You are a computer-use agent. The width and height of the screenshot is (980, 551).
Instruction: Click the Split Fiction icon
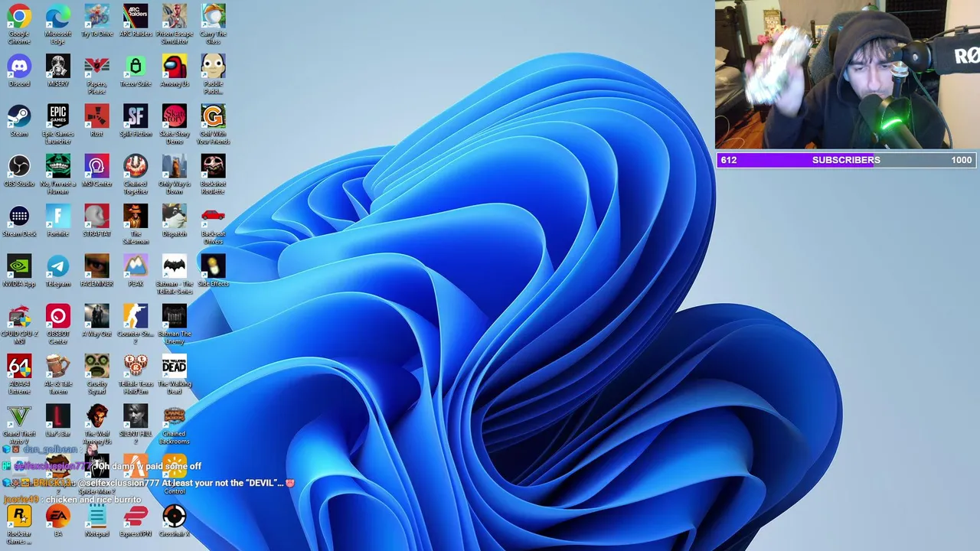(136, 121)
